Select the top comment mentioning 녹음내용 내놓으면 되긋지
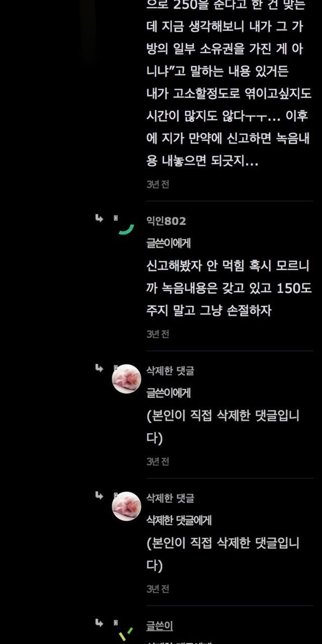322x644 pixels. click(229, 84)
